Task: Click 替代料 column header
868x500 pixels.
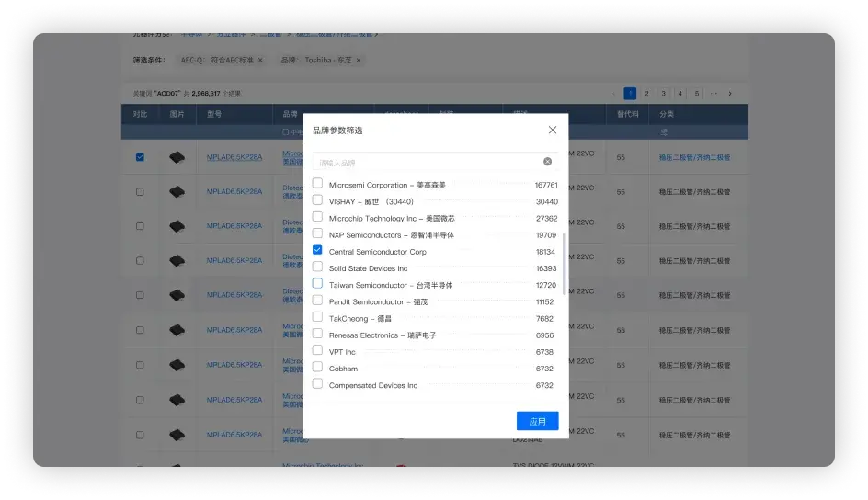Action: (x=628, y=114)
